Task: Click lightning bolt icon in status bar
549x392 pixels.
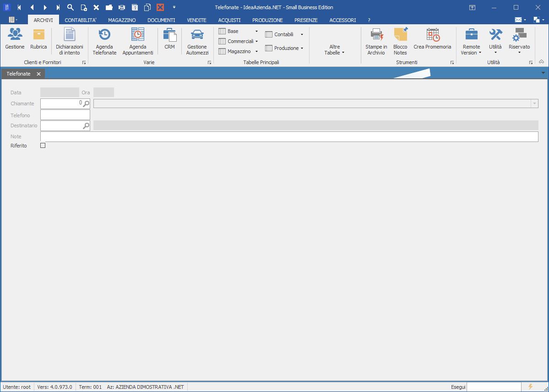Action: [x=530, y=387]
